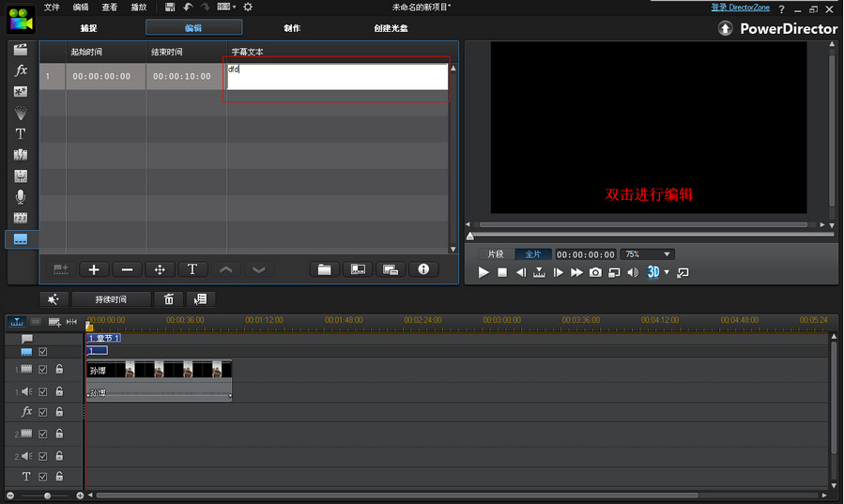Toggle lock on audio track 1
Image resolution: width=844 pixels, height=504 pixels.
pyautogui.click(x=59, y=391)
